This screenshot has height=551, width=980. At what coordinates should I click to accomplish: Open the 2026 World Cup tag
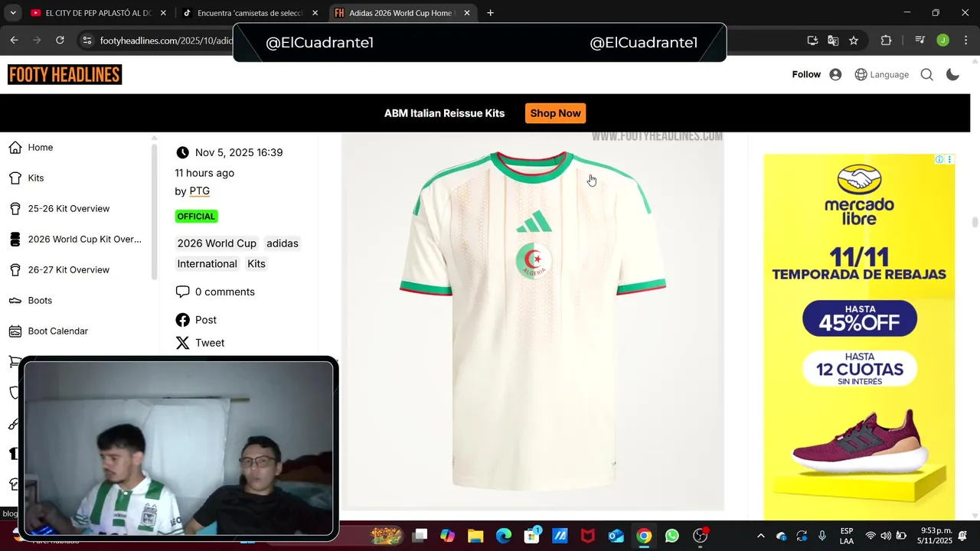(217, 243)
